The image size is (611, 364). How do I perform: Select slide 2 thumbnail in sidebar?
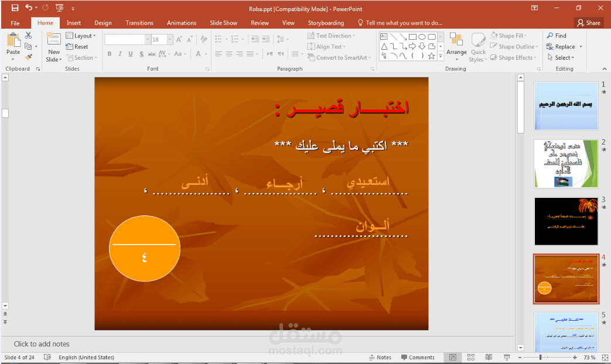click(x=565, y=163)
